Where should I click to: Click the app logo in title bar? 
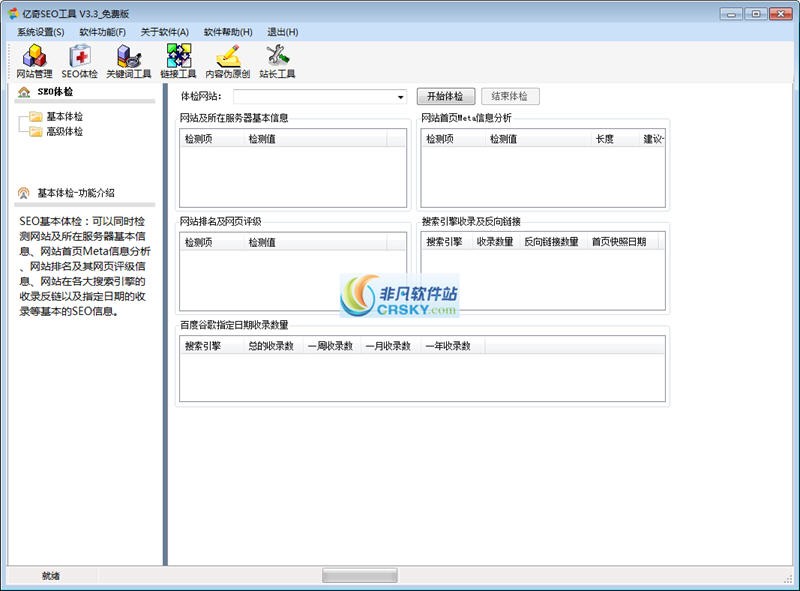(x=13, y=14)
